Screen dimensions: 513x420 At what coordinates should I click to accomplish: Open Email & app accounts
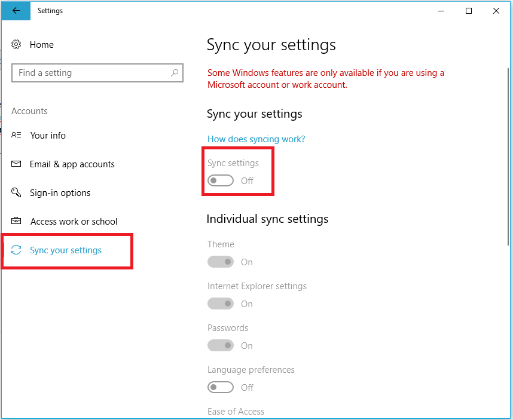click(x=72, y=164)
